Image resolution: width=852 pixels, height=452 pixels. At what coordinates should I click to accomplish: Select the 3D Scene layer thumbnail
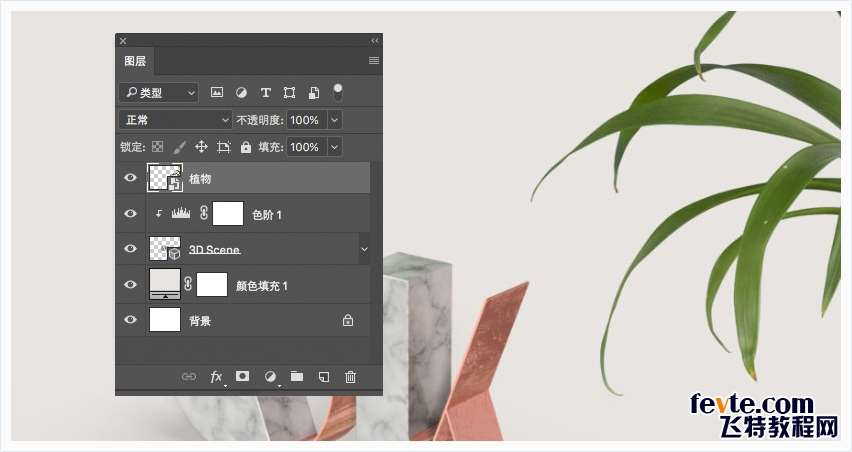point(165,248)
